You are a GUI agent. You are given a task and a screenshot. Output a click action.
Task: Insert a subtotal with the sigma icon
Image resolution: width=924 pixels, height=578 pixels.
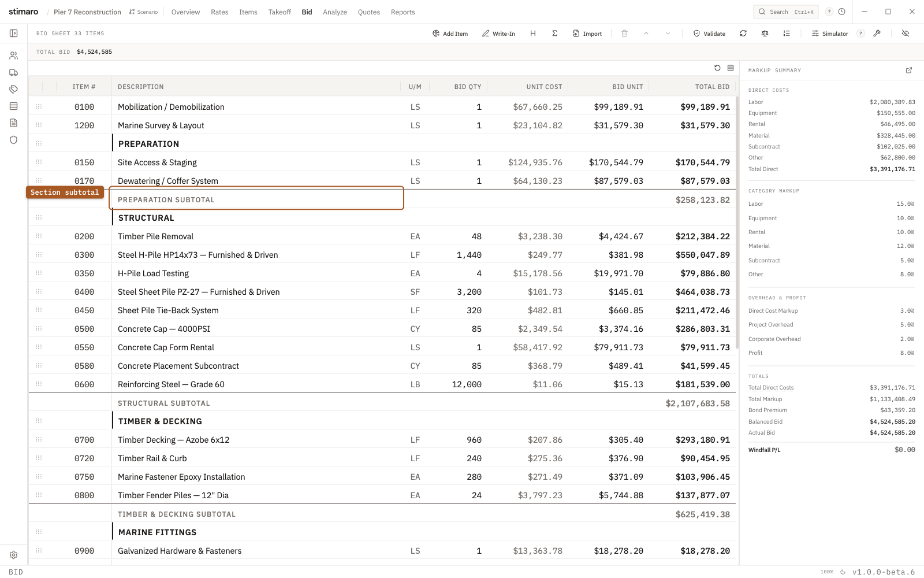554,34
